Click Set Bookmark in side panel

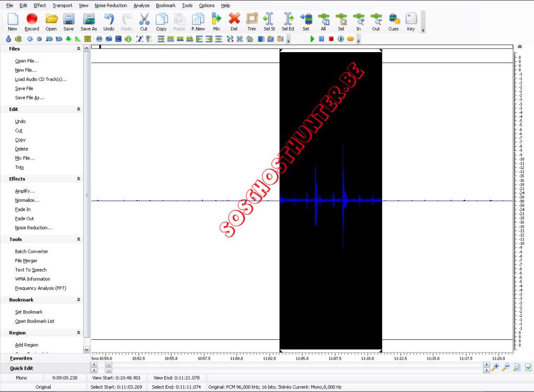(29, 312)
